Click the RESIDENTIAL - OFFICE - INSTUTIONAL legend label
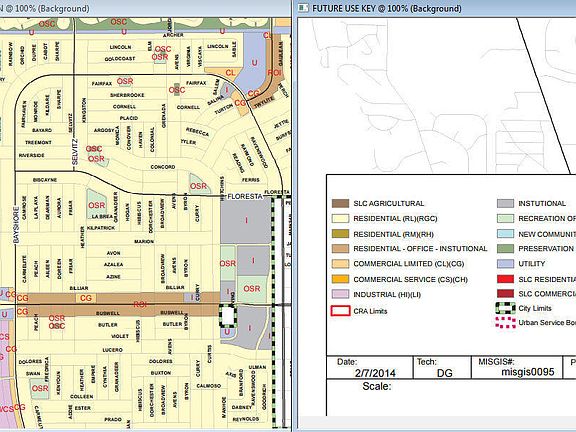This screenshot has height=432, width=576. click(420, 249)
